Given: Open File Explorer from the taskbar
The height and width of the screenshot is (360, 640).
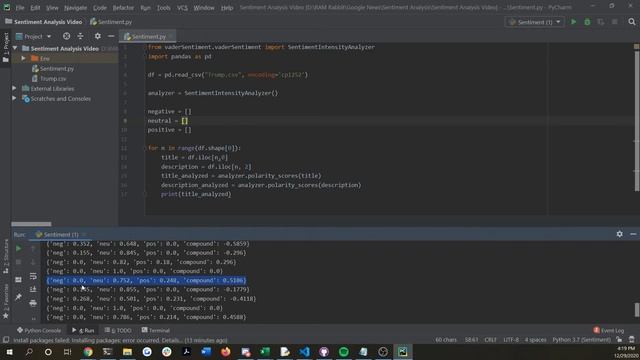Looking at the screenshot, I should 127,352.
